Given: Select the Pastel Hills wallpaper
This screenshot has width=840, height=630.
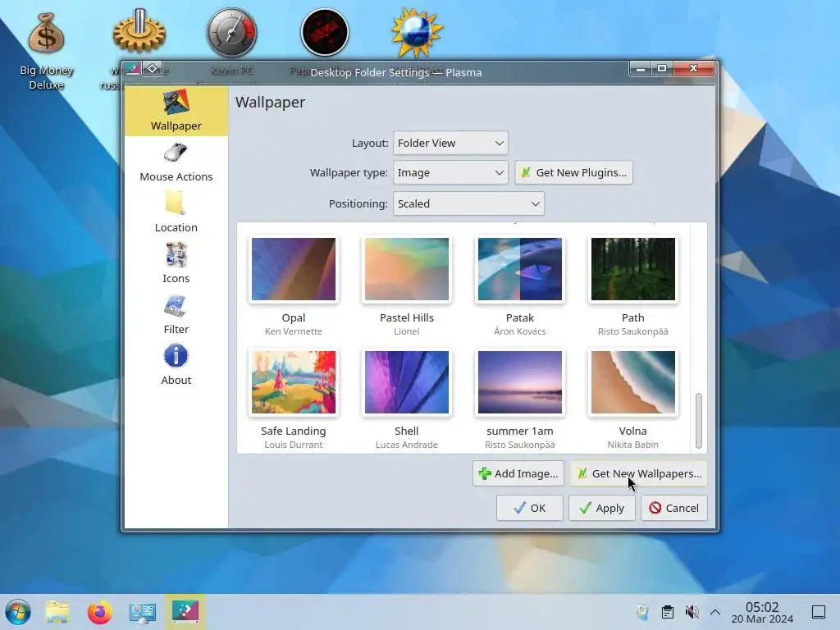Looking at the screenshot, I should tap(407, 269).
